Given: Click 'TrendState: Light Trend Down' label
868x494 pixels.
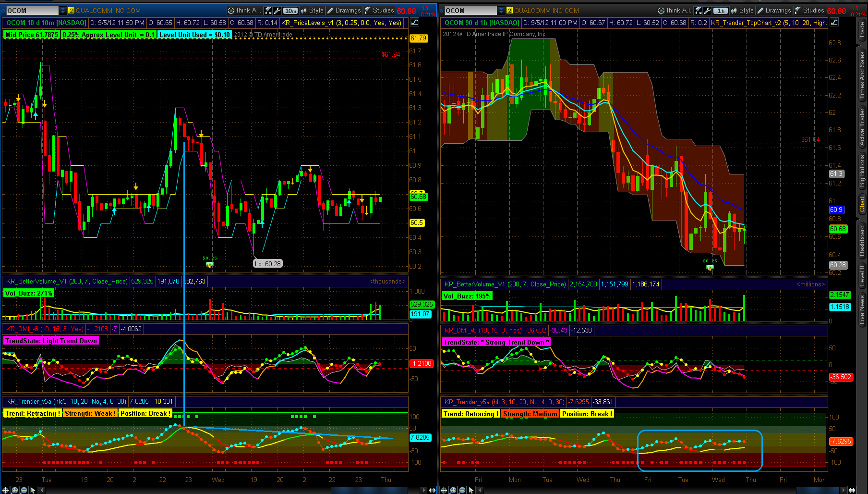Looking at the screenshot, I should [51, 341].
